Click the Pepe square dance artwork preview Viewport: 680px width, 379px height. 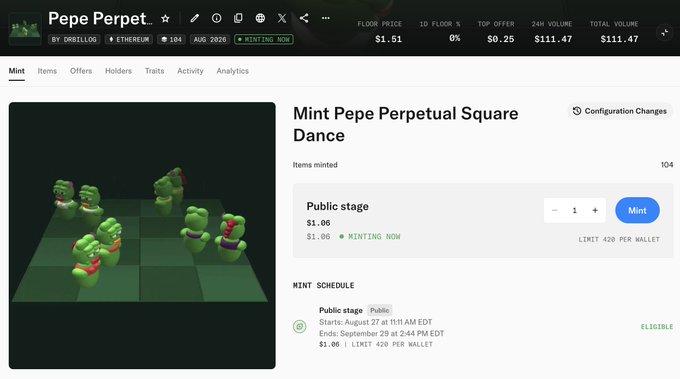tap(142, 235)
